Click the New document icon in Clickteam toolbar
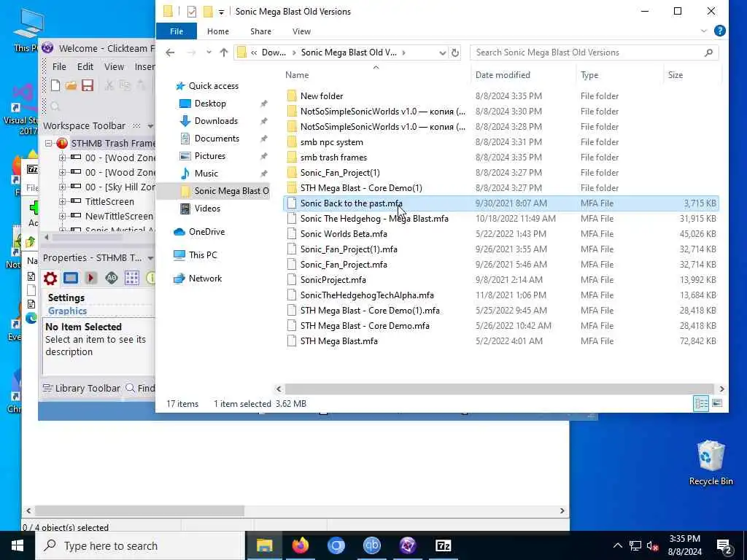Viewport: 747px width, 560px height. (55, 85)
